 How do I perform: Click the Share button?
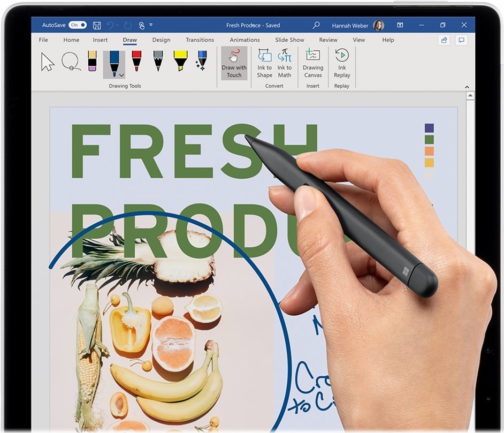[443, 40]
